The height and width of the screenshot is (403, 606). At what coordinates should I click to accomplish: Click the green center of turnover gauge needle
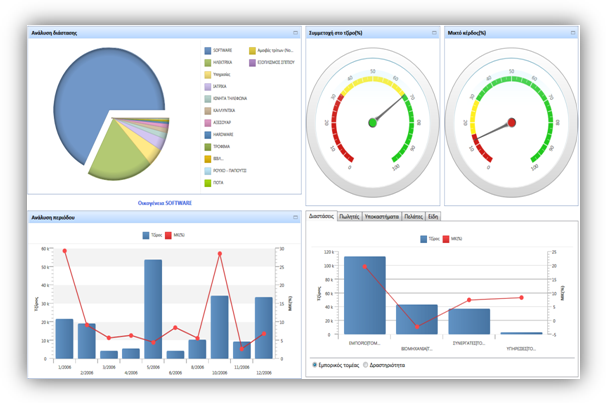pos(373,123)
